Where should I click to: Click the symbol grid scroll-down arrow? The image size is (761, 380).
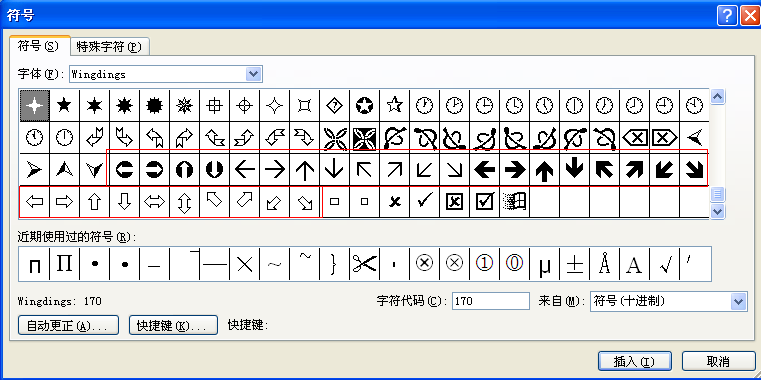717,211
